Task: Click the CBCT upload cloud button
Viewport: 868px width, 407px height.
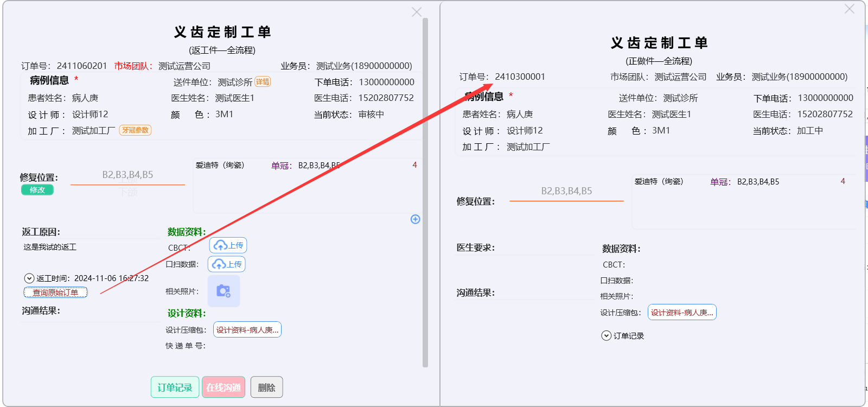Action: tap(228, 245)
